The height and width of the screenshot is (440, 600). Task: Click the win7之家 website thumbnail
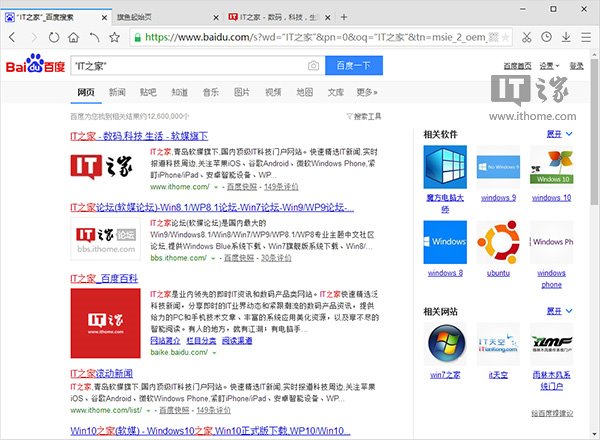point(444,342)
